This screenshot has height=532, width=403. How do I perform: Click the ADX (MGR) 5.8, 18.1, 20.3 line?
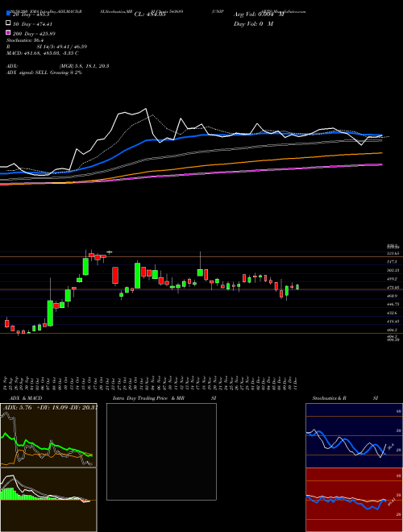tap(58, 66)
